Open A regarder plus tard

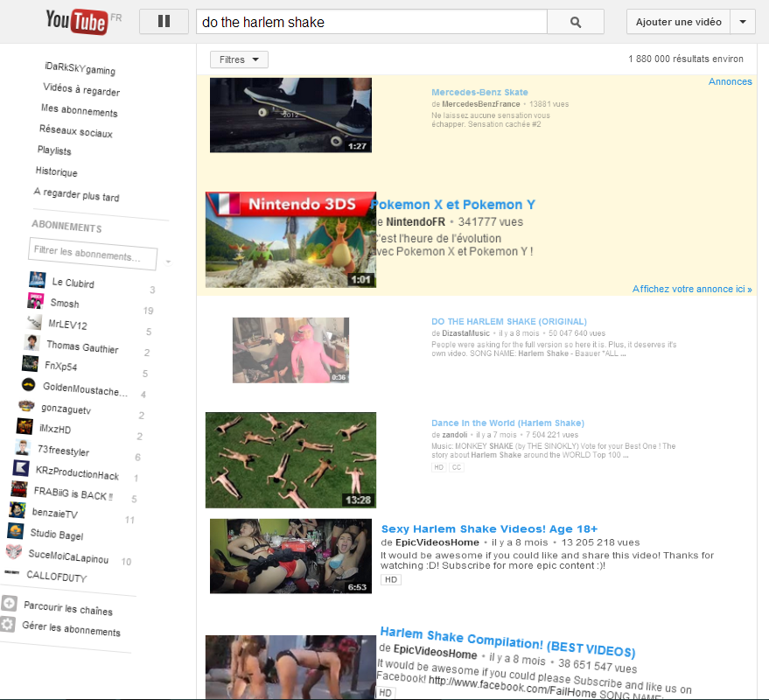76,195
